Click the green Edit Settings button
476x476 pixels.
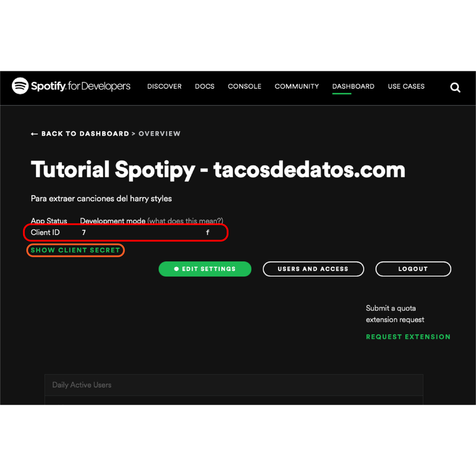[x=205, y=269]
